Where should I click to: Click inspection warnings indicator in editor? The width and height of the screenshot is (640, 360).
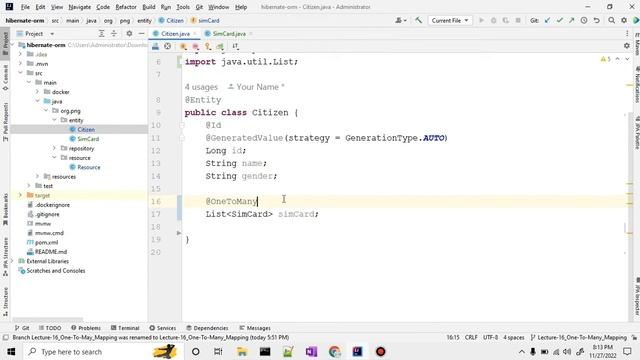coord(606,60)
